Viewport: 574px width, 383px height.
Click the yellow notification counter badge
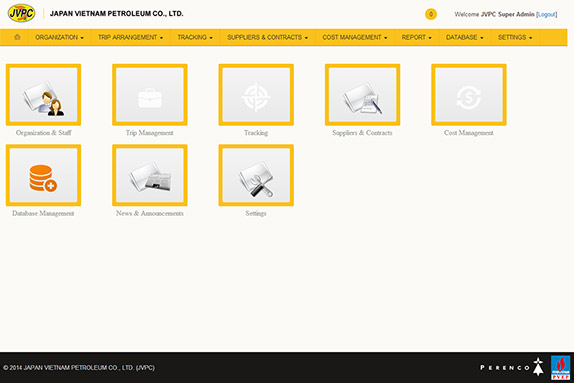click(431, 14)
